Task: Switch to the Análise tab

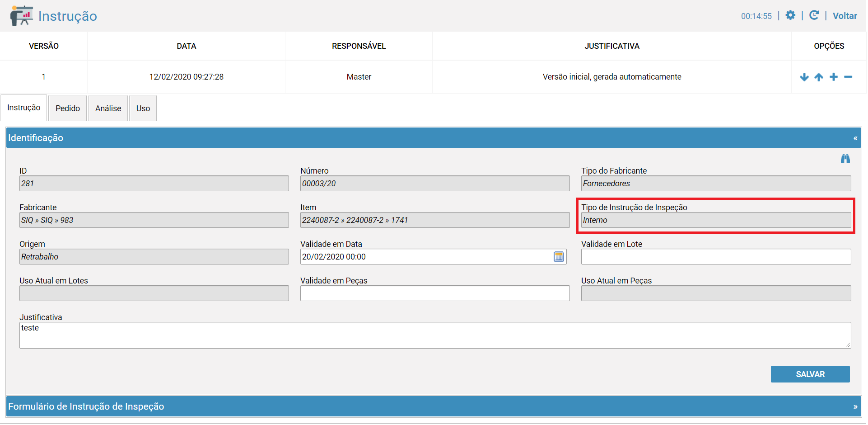Action: tap(108, 108)
